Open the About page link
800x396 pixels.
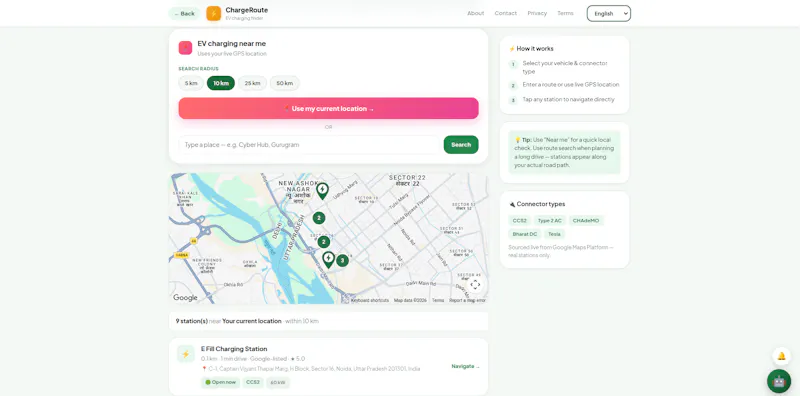tap(476, 13)
